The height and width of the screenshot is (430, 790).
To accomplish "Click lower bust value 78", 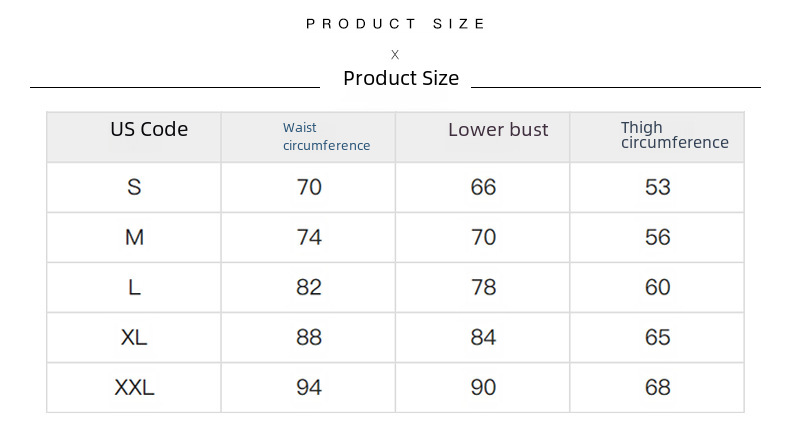I will click(x=483, y=287).
